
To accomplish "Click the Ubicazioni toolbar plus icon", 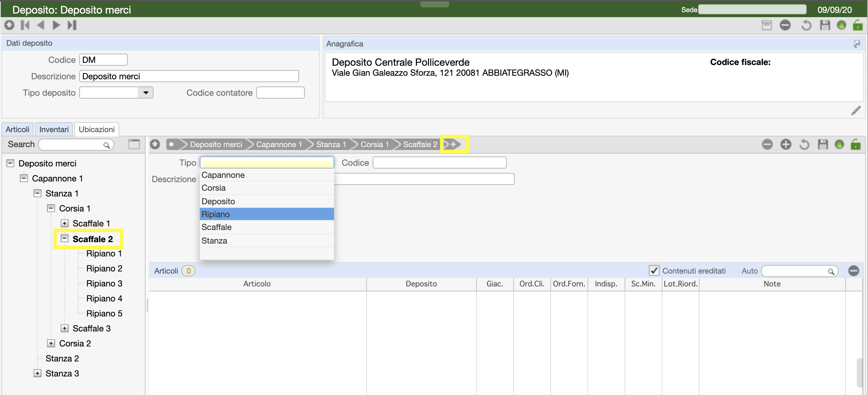I will click(786, 144).
